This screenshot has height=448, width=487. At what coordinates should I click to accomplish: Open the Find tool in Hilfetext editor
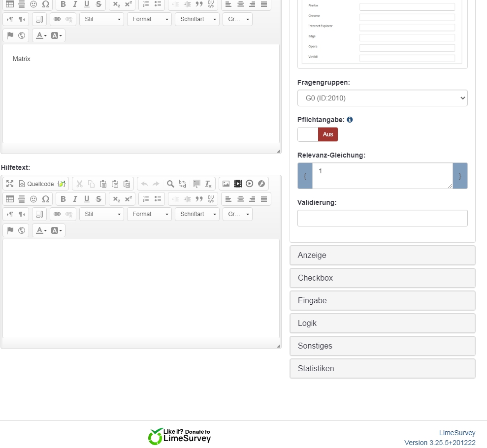coord(170,184)
